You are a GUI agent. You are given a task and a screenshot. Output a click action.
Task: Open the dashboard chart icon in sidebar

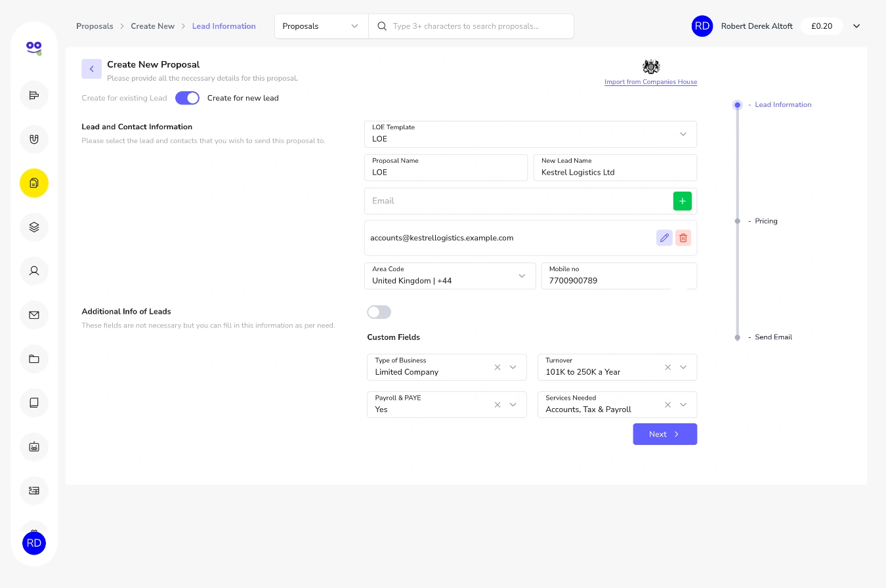click(34, 95)
